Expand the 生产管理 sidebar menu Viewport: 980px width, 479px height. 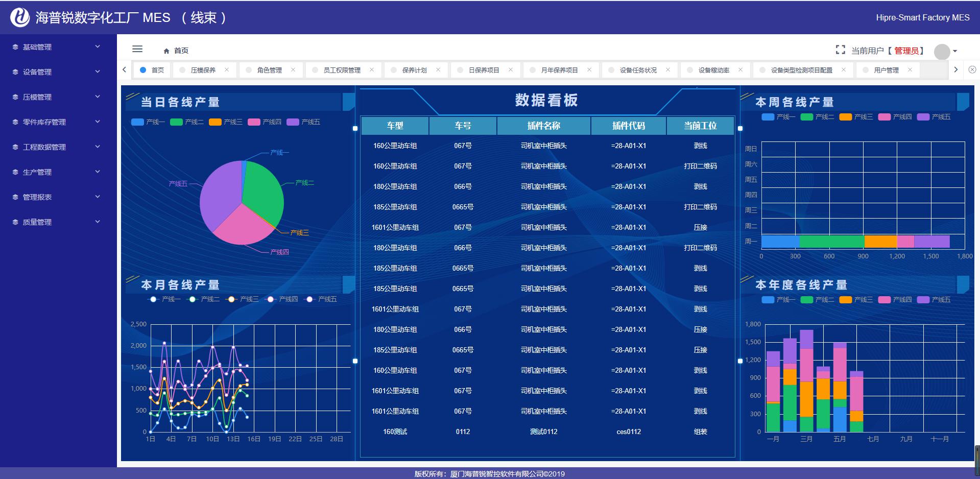pos(56,172)
